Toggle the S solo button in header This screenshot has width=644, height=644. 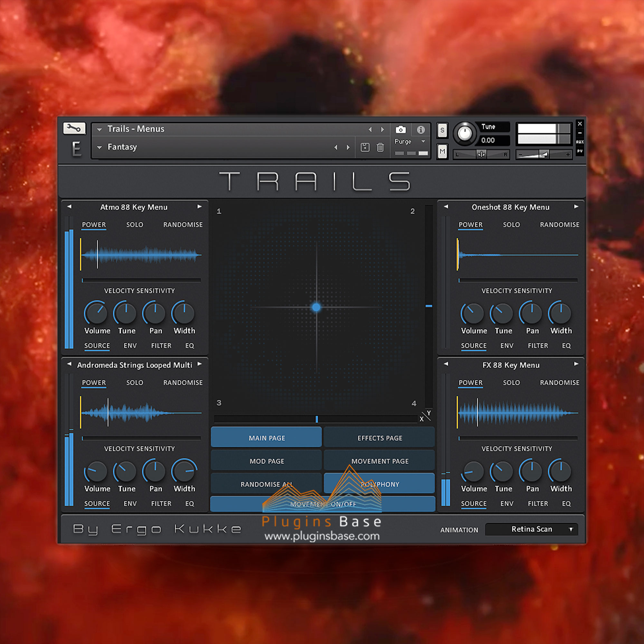pyautogui.click(x=442, y=130)
